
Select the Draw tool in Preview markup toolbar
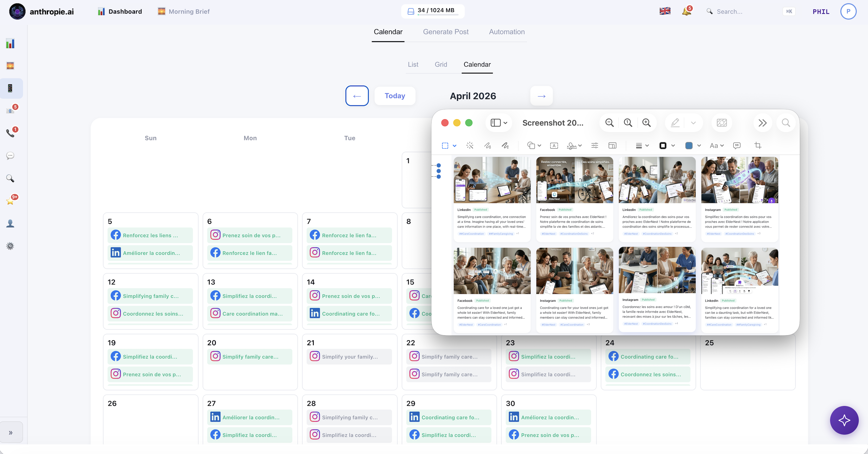click(x=505, y=146)
